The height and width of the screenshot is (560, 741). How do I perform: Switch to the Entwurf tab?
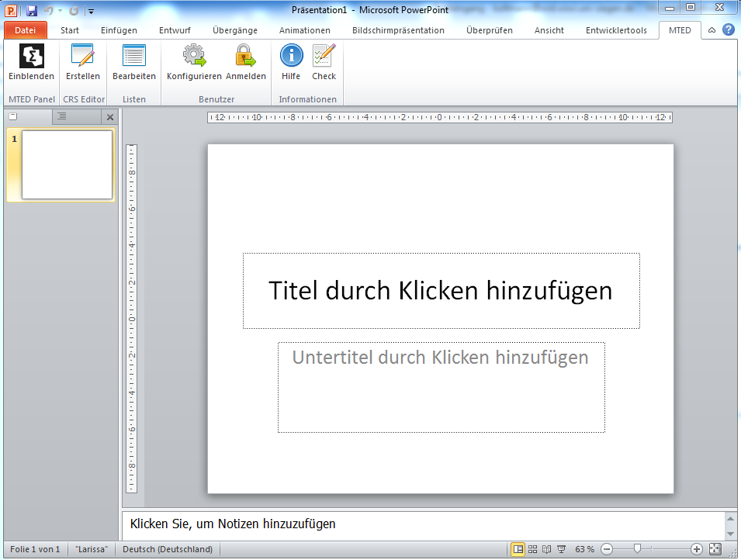pyautogui.click(x=175, y=30)
